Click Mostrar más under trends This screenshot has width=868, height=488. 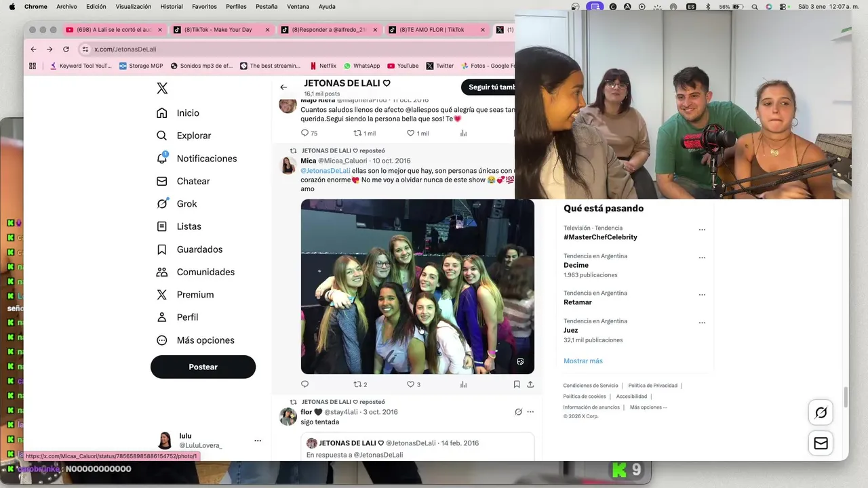[583, 361]
